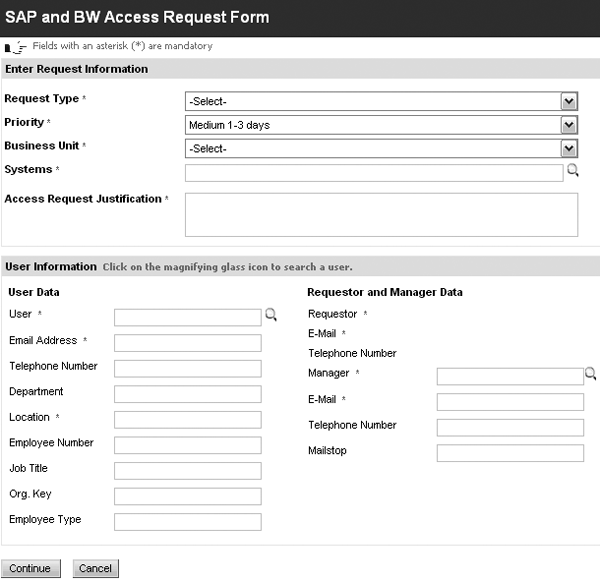
Task: Click the 'Fields with an asterisk' mandatory note
Action: (122, 46)
